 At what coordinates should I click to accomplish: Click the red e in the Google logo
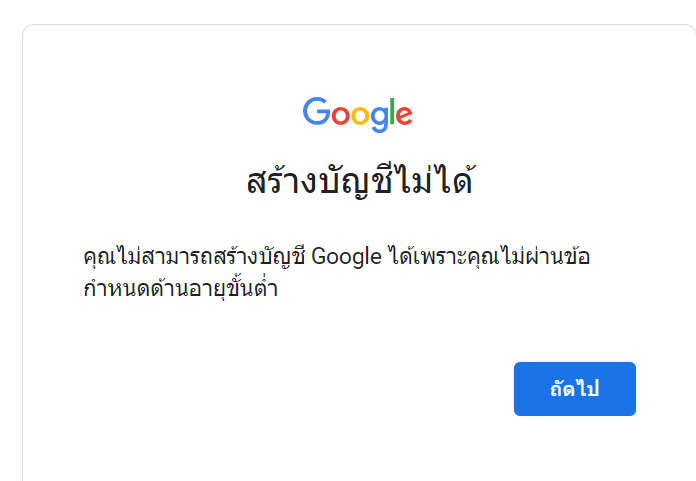[404, 115]
